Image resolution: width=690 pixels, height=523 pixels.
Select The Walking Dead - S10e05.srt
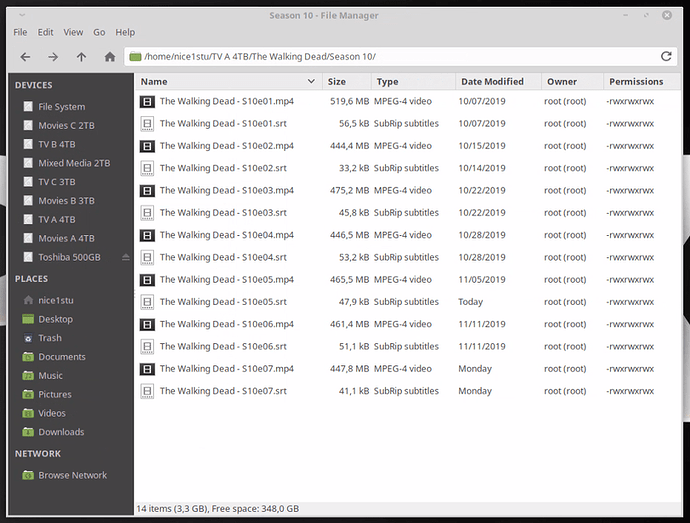223,302
